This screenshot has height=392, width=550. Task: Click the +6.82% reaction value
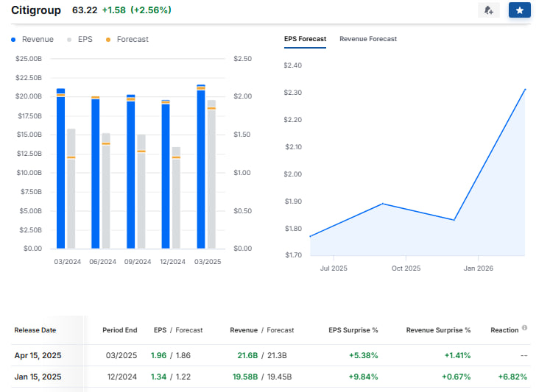tap(512, 377)
